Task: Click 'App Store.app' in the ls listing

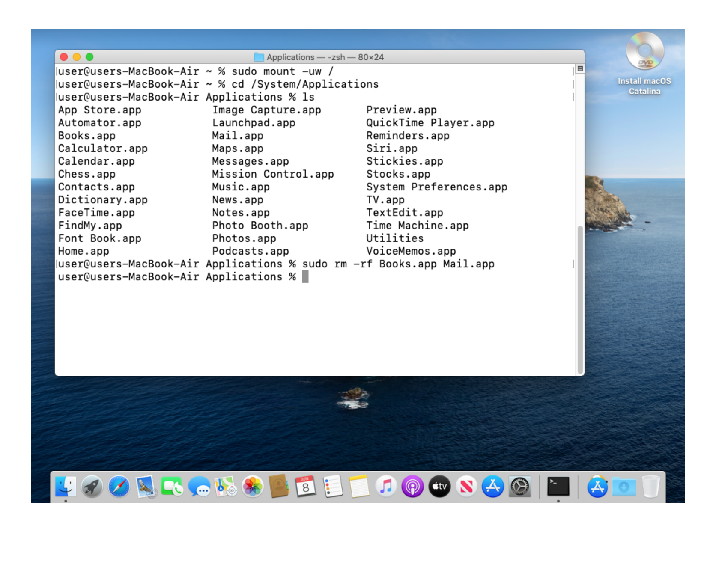Action: [100, 110]
